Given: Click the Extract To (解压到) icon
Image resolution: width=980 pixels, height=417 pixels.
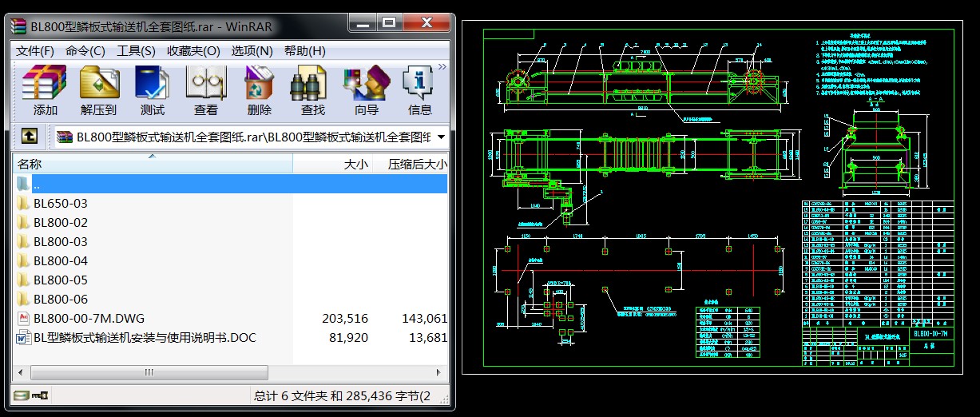Looking at the screenshot, I should (99, 90).
